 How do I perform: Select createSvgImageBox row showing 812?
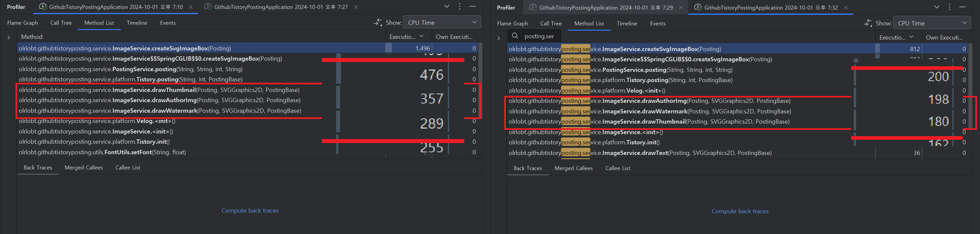[737, 49]
